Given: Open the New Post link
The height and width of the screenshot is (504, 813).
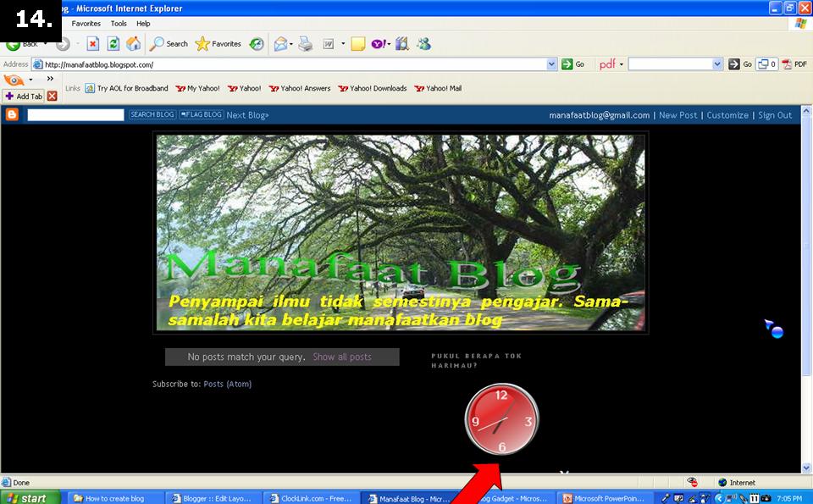Looking at the screenshot, I should click(677, 115).
